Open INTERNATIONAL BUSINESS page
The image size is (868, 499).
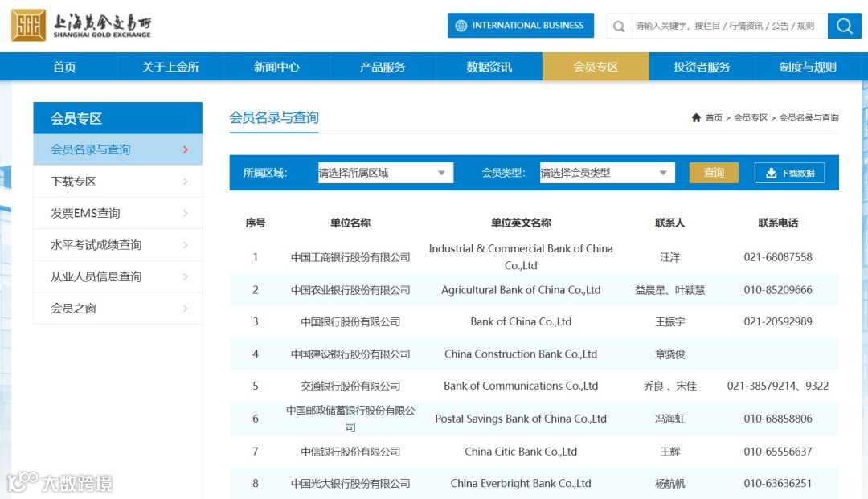(x=520, y=26)
